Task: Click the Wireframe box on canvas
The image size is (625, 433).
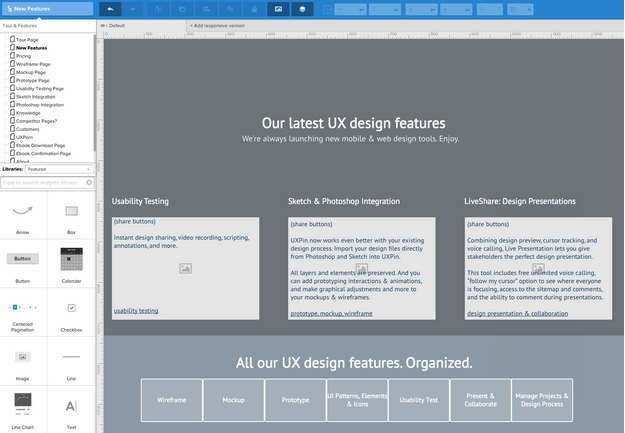Action: pos(171,400)
